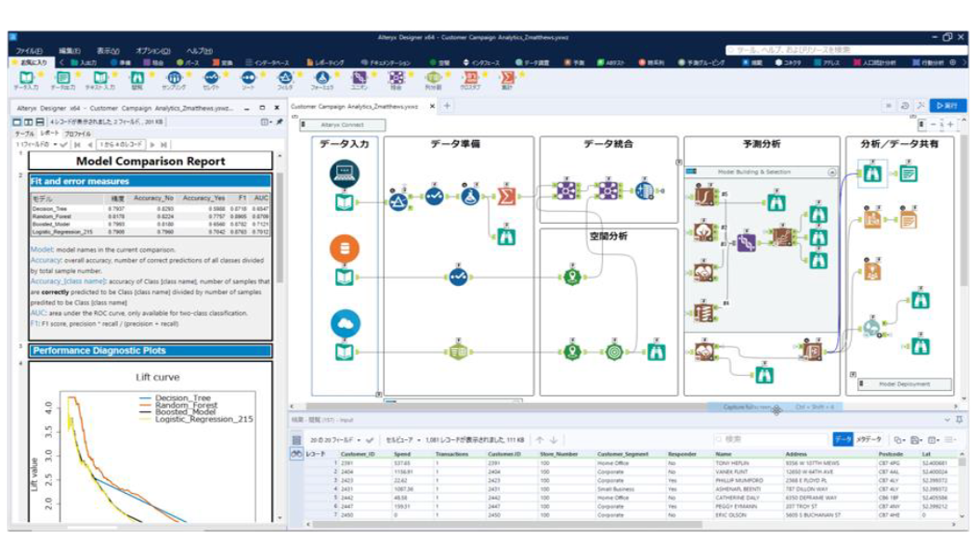Screen dimensions: 980x545
Task: Zoom in the canvas with the plus button
Action: [950, 124]
